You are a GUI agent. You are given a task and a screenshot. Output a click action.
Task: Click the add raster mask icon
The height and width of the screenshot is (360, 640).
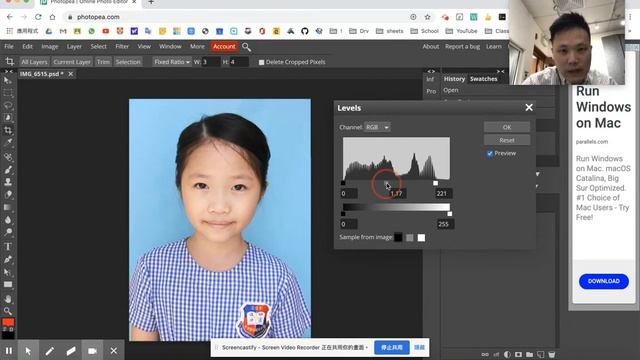tap(518, 354)
